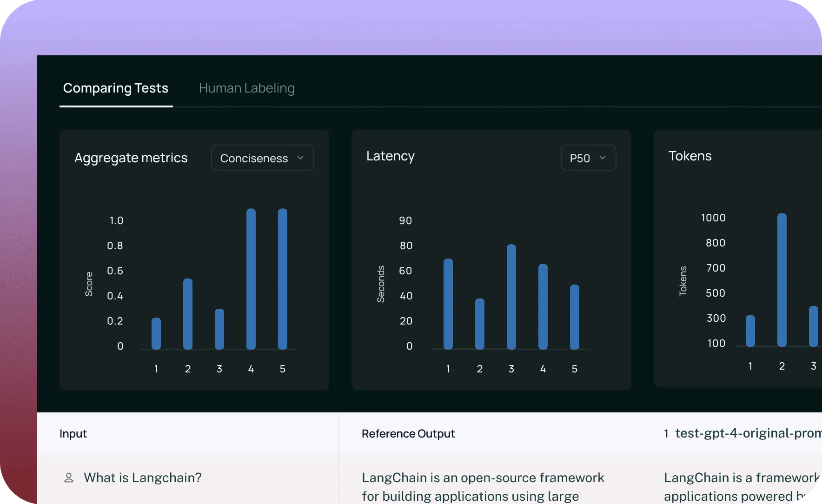Click the '1000' tick on Tokens axis

(x=713, y=218)
